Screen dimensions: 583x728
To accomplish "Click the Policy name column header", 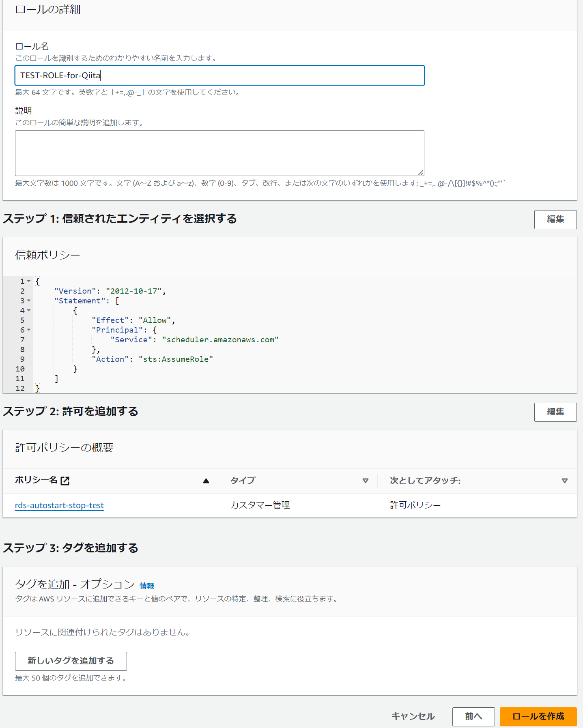I will click(x=36, y=480).
